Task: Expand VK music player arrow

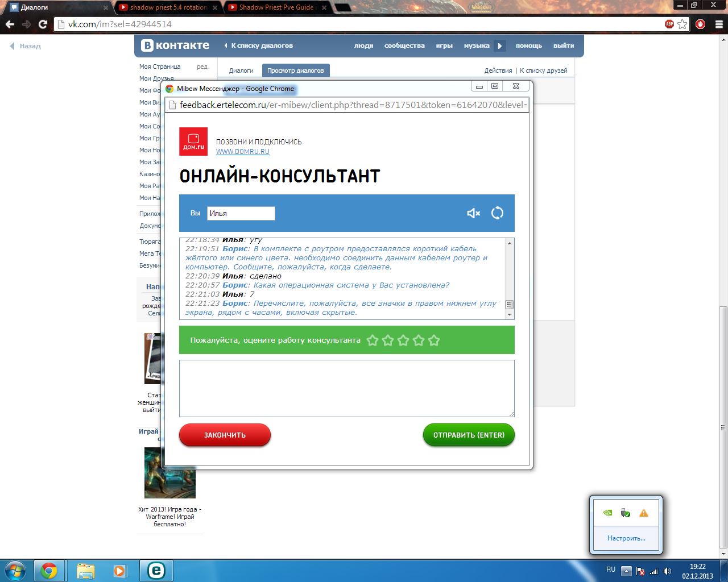Action: pyautogui.click(x=500, y=46)
